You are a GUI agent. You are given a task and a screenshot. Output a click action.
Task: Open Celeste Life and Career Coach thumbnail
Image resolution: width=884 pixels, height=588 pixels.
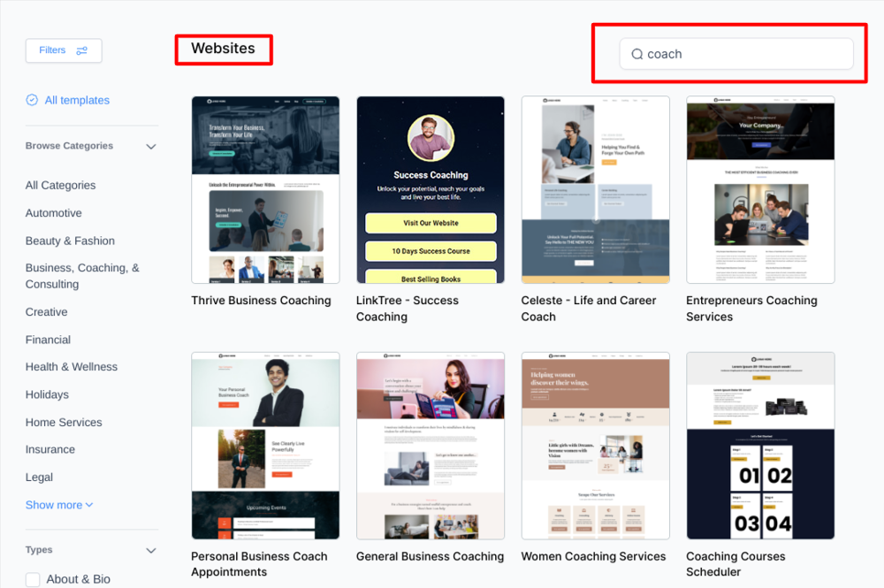(595, 189)
